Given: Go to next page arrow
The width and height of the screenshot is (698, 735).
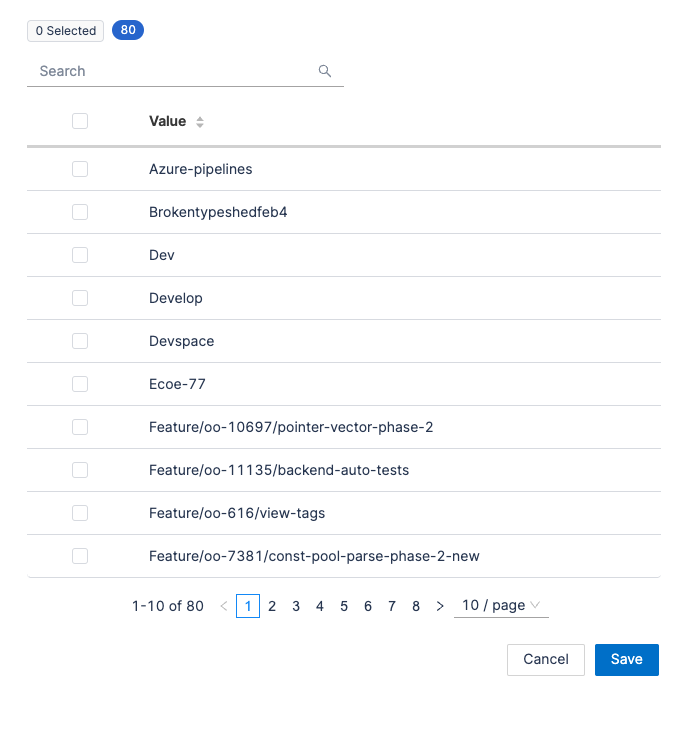Looking at the screenshot, I should 440,606.
